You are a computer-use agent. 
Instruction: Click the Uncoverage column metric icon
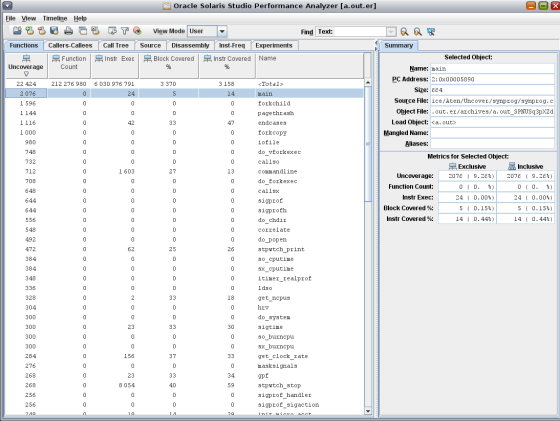tap(26, 58)
